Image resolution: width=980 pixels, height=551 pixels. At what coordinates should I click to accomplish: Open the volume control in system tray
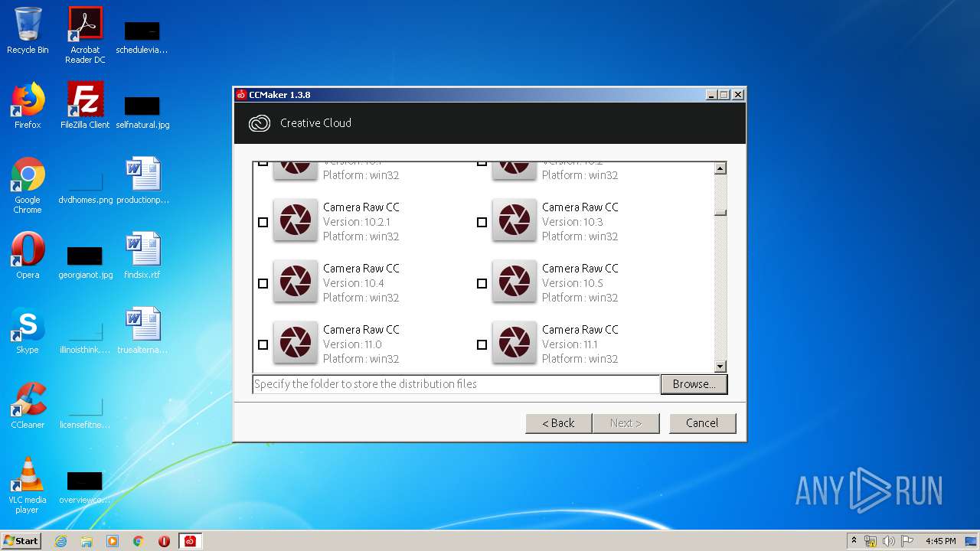tap(888, 541)
